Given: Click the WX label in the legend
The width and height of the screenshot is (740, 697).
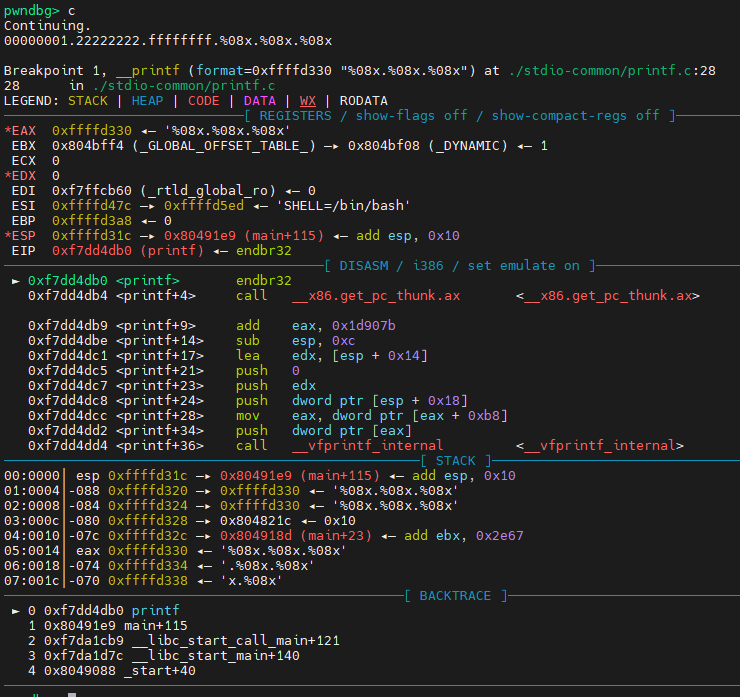Looking at the screenshot, I should 308,101.
